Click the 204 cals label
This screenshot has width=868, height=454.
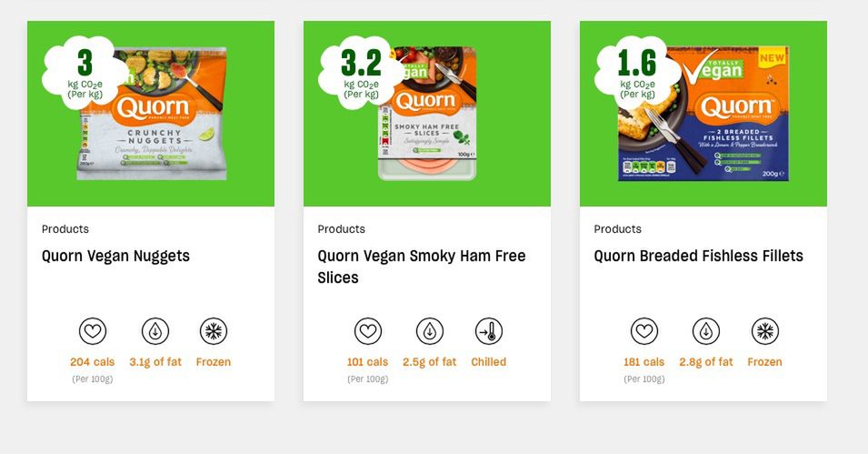pos(93,362)
